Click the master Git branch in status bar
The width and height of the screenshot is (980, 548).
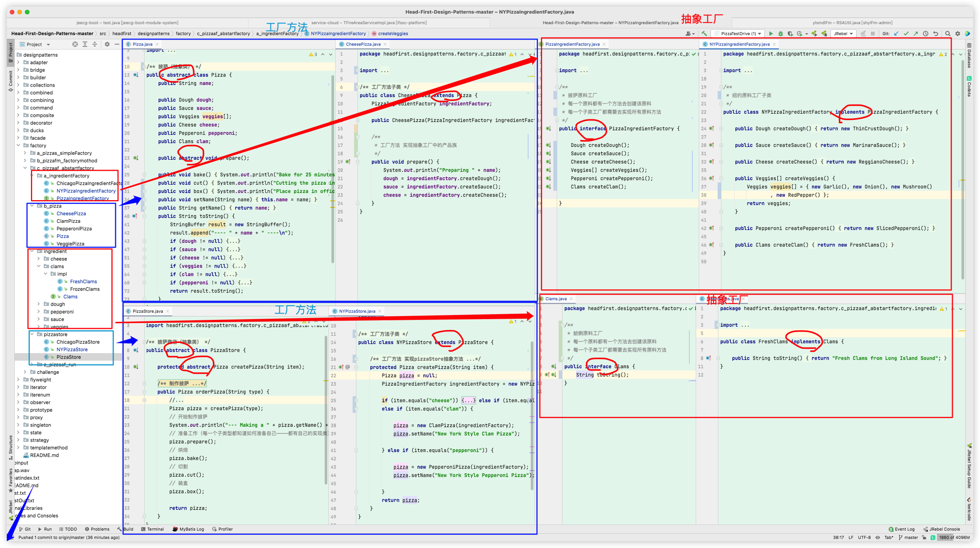(908, 537)
